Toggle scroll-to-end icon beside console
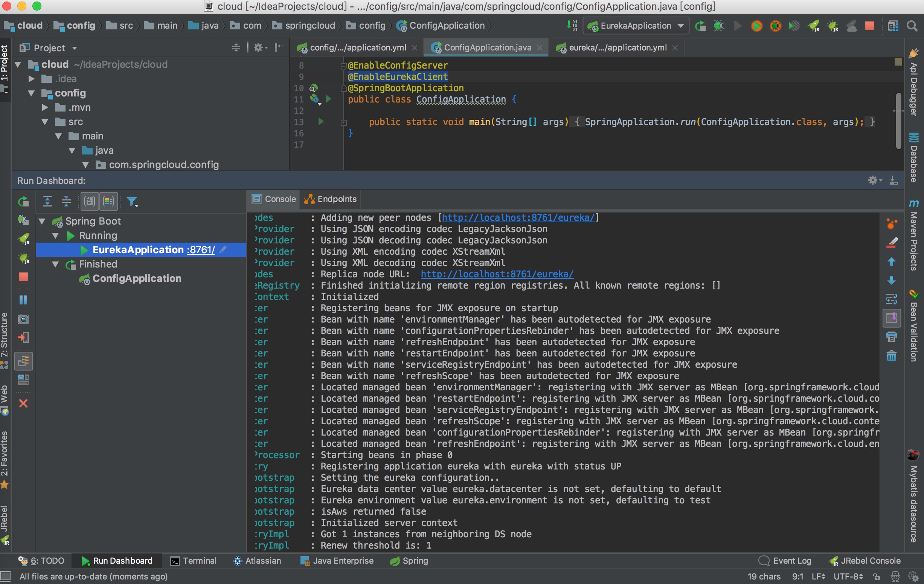The height and width of the screenshot is (584, 924). pyautogui.click(x=891, y=318)
